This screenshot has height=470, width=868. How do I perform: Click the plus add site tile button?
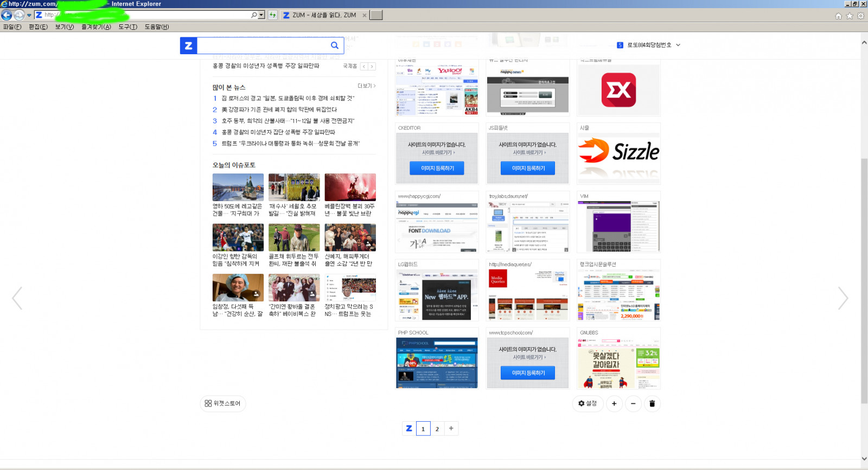[x=614, y=403]
